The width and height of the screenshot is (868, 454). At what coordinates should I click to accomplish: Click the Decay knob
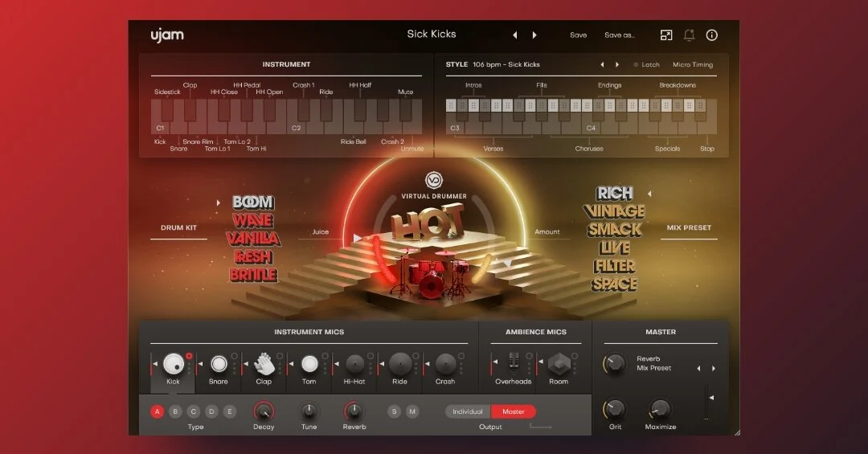(264, 411)
